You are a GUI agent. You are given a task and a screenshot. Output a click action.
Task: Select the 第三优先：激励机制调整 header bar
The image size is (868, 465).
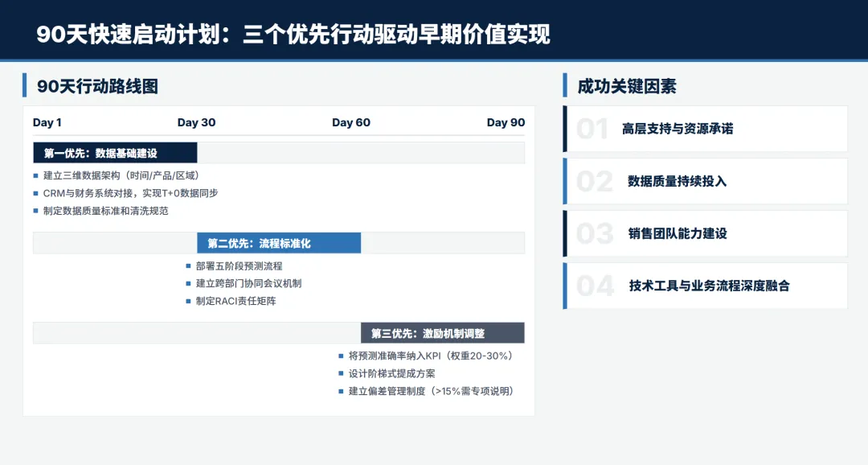443,332
